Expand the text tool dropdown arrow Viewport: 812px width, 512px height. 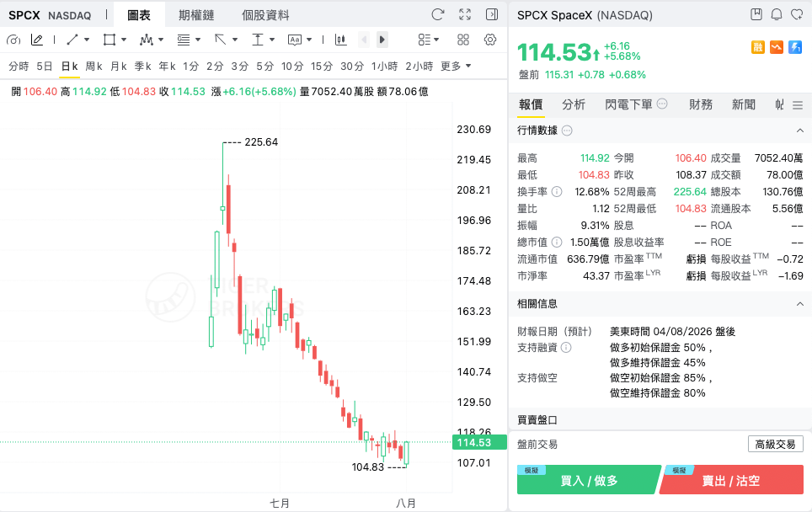(309, 40)
